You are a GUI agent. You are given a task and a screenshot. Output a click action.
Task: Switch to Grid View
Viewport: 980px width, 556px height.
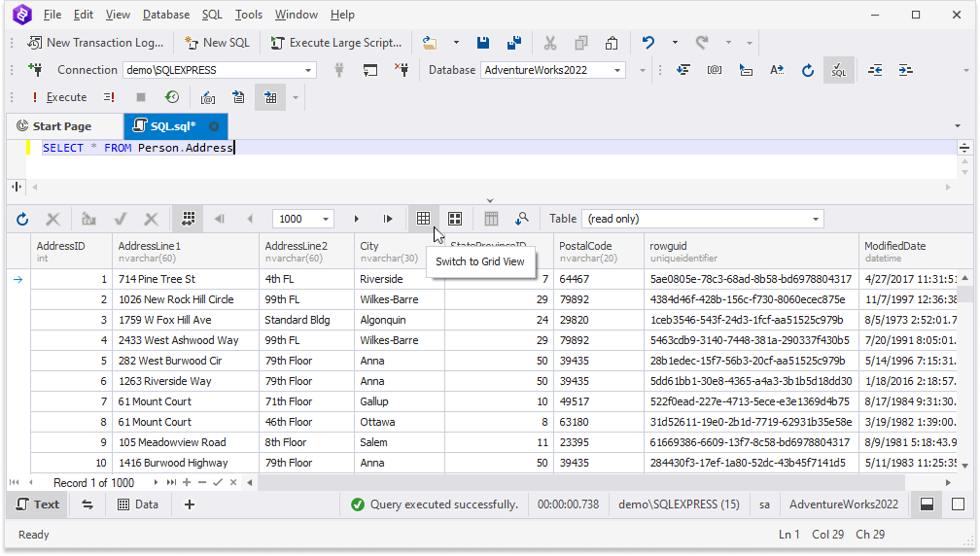(423, 219)
